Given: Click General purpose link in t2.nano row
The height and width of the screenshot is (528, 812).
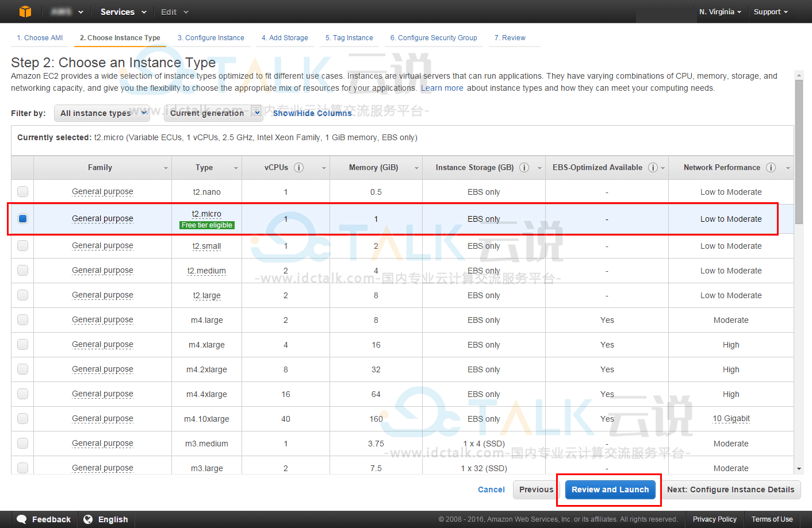Looking at the screenshot, I should click(102, 191).
